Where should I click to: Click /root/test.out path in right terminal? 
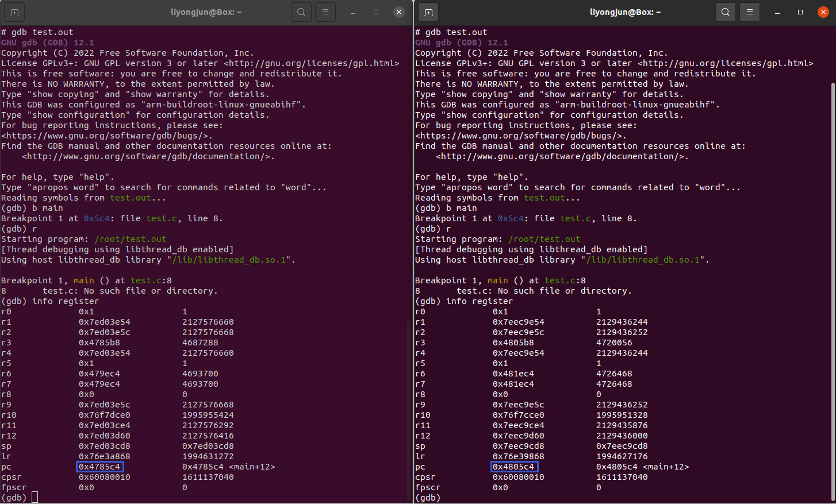(x=544, y=239)
